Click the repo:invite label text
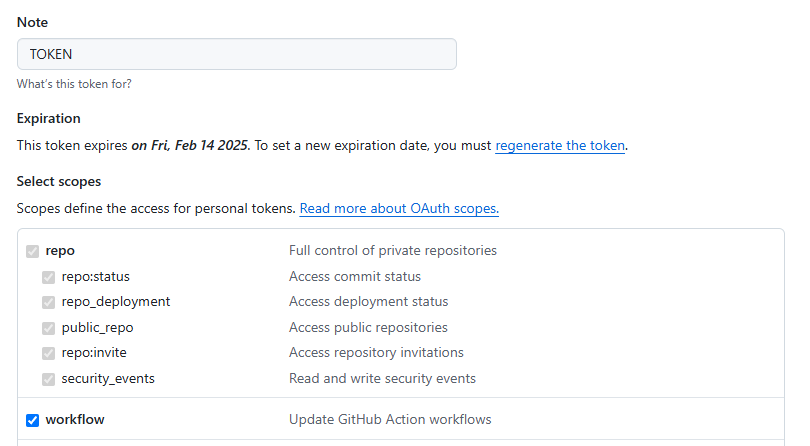The image size is (810, 446). point(94,353)
